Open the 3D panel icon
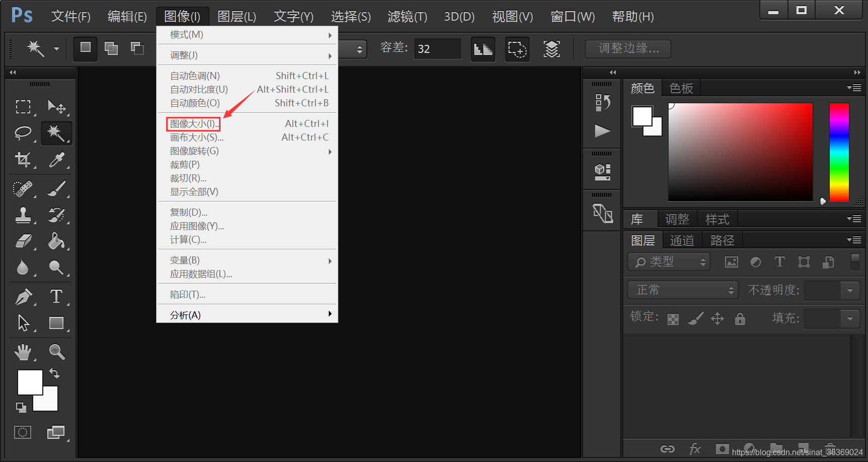868x462 pixels. [x=602, y=172]
